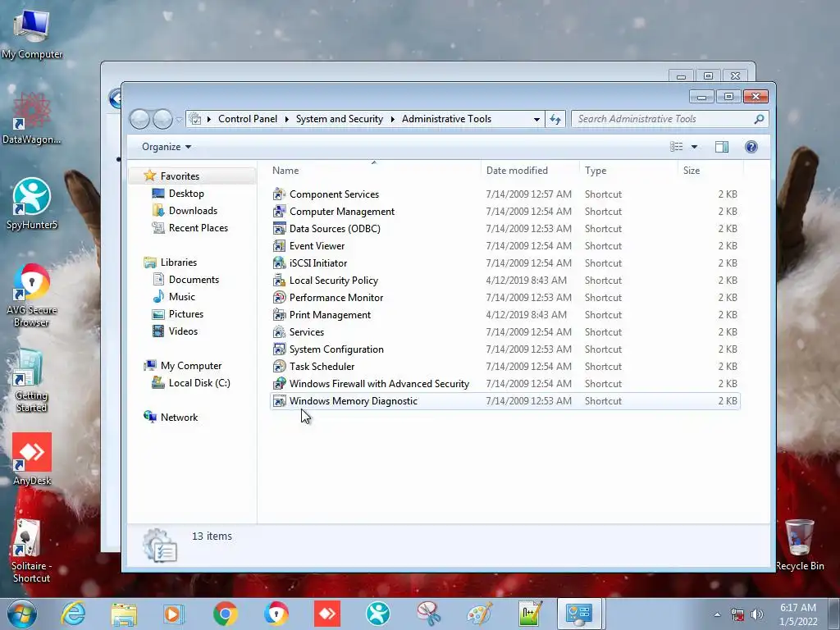
Task: Open the Pictures library
Action: point(186,314)
